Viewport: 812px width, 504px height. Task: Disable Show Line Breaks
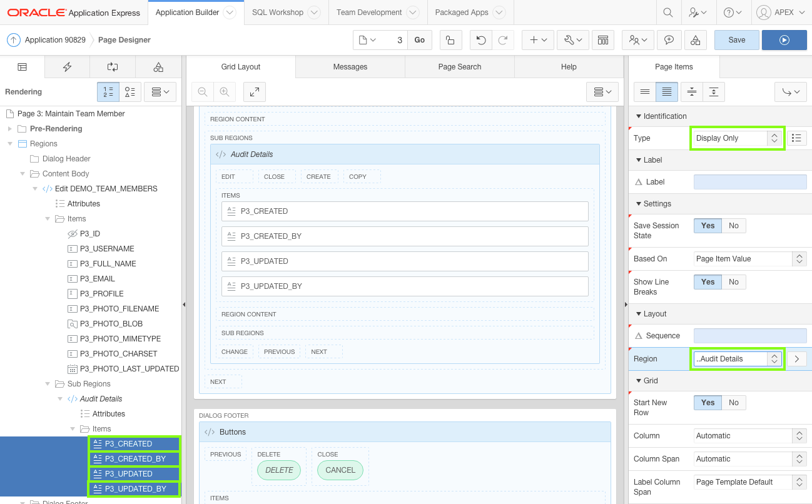733,281
